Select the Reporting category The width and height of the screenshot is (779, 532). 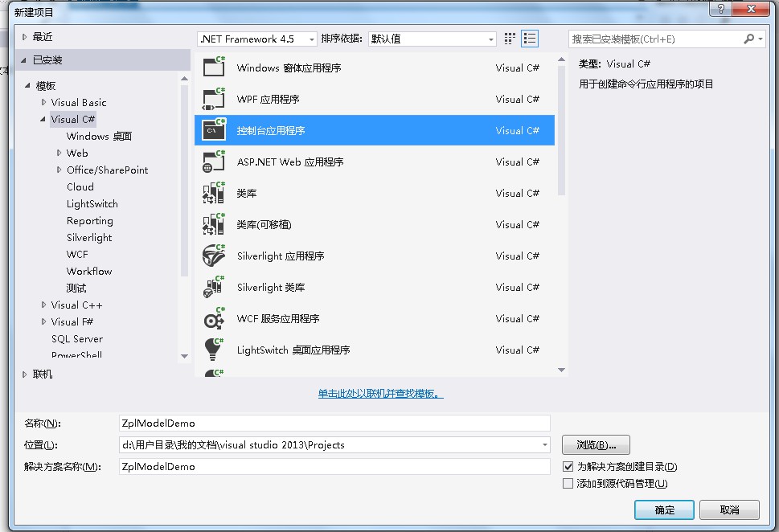89,220
